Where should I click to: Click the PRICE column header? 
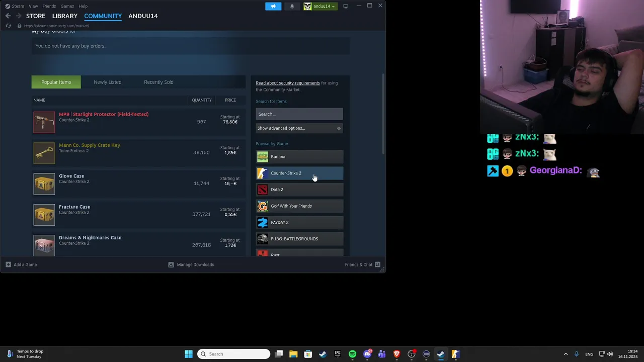pyautogui.click(x=230, y=100)
